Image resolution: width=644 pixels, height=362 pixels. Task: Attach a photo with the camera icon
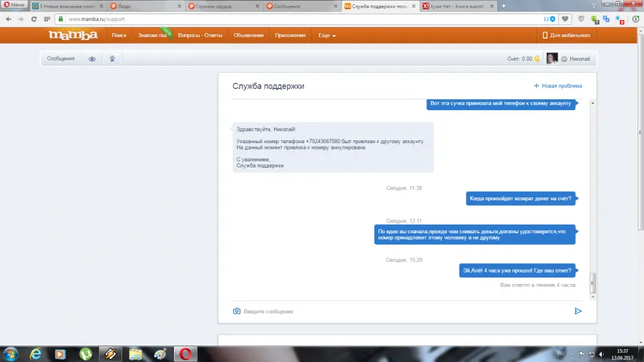(237, 311)
